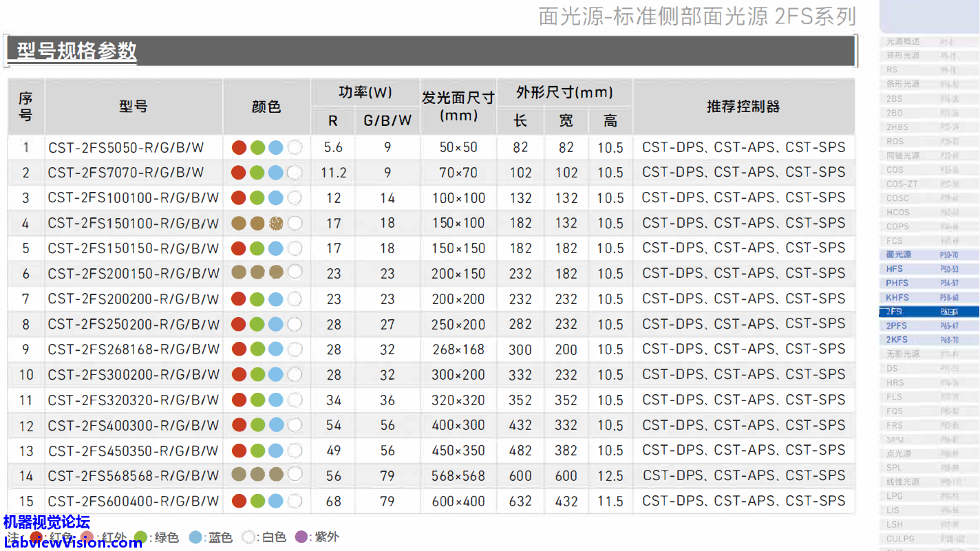The height and width of the screenshot is (551, 980).
Task: Click the LabviewVision.com watermark link
Action: (72, 543)
